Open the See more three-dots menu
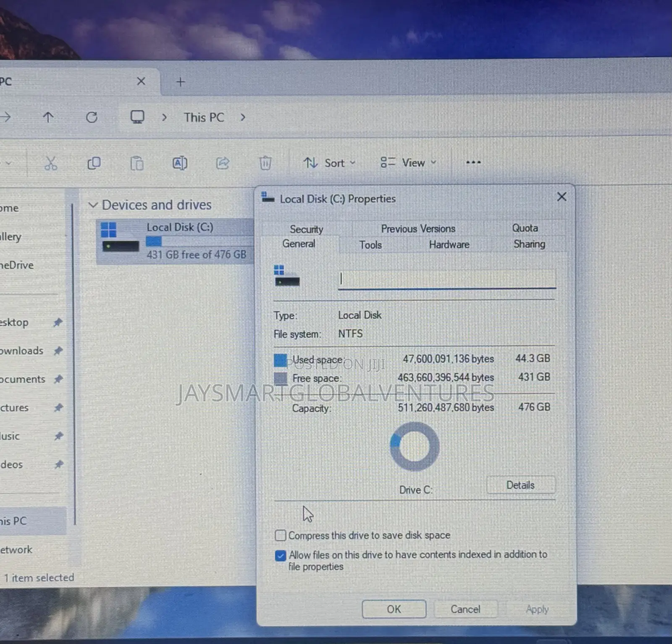The image size is (672, 644). pos(473,162)
